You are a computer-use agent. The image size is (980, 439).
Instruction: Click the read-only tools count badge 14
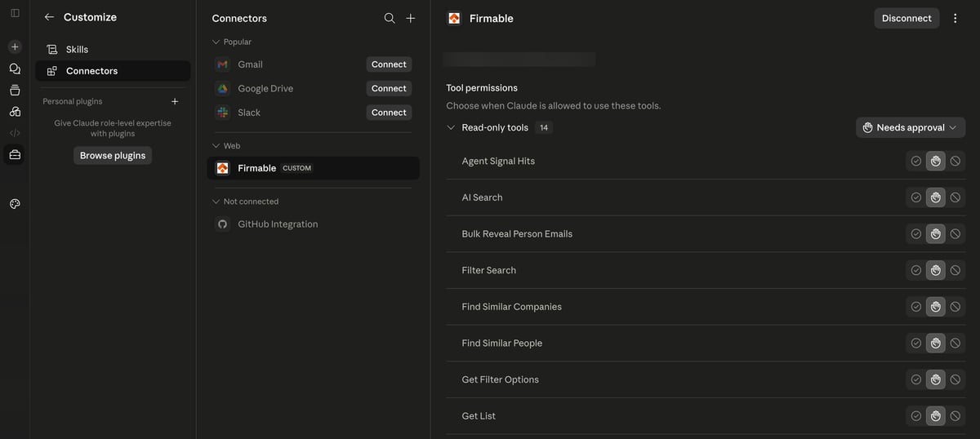pos(544,127)
